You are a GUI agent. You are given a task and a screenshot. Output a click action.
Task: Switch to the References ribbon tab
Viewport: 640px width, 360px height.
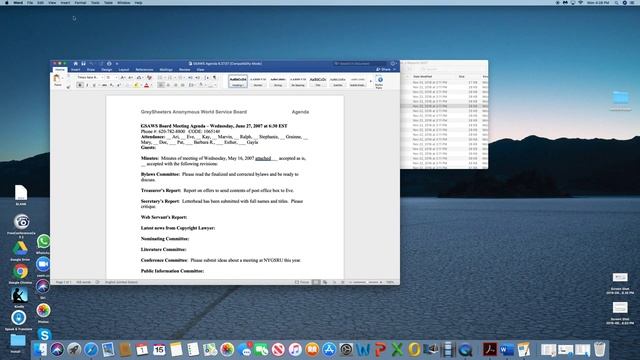[144, 70]
